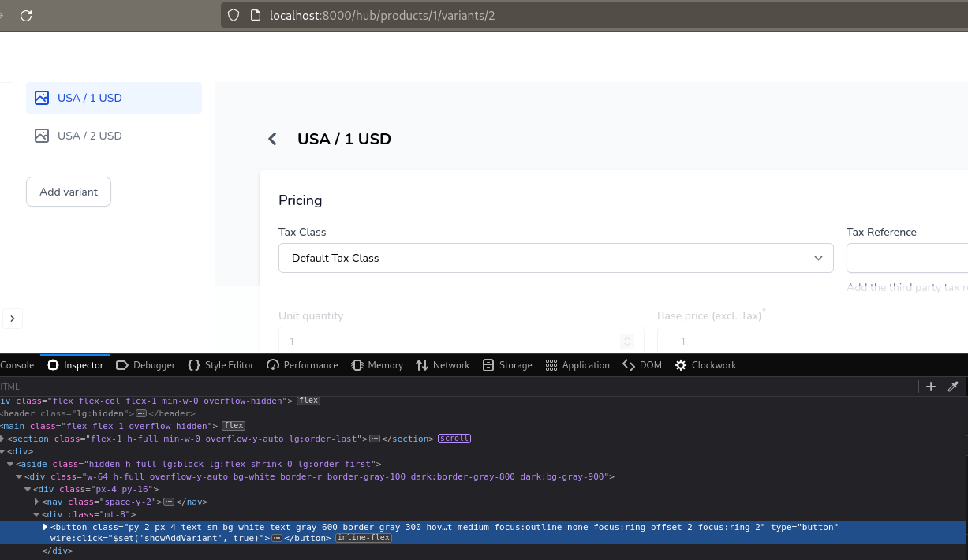Increment Unit quantity with the spinner arrow
Image resolution: width=968 pixels, height=560 pixels.
point(627,338)
